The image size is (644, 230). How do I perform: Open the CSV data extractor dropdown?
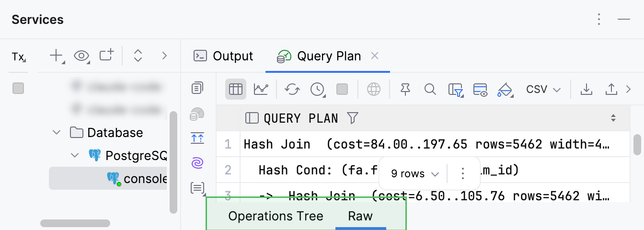543,89
